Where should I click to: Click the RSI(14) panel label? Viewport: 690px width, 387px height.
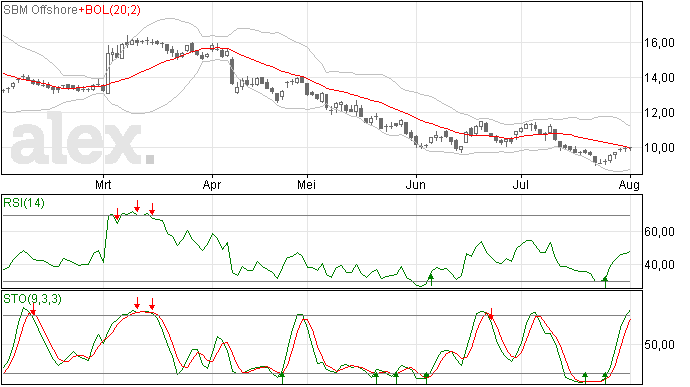point(24,203)
